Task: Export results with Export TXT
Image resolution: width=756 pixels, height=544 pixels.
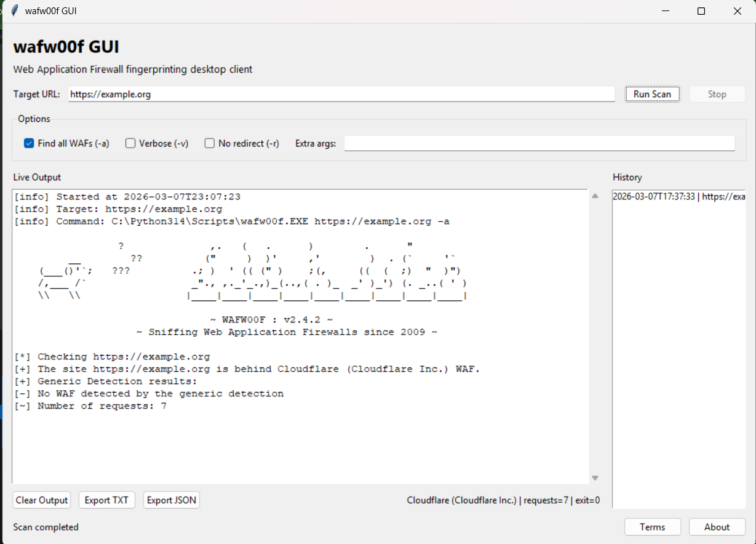Action: coord(106,500)
